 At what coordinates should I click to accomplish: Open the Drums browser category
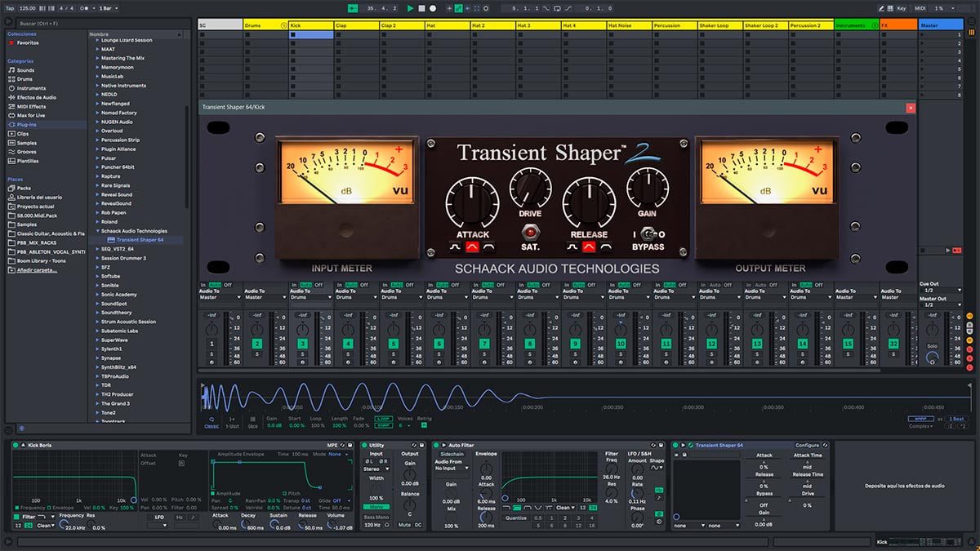24,79
